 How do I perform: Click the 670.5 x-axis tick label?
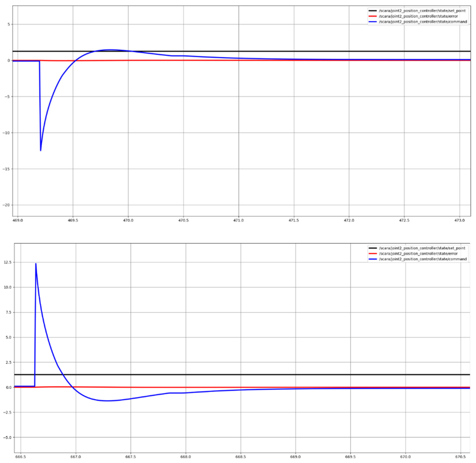pos(461,457)
